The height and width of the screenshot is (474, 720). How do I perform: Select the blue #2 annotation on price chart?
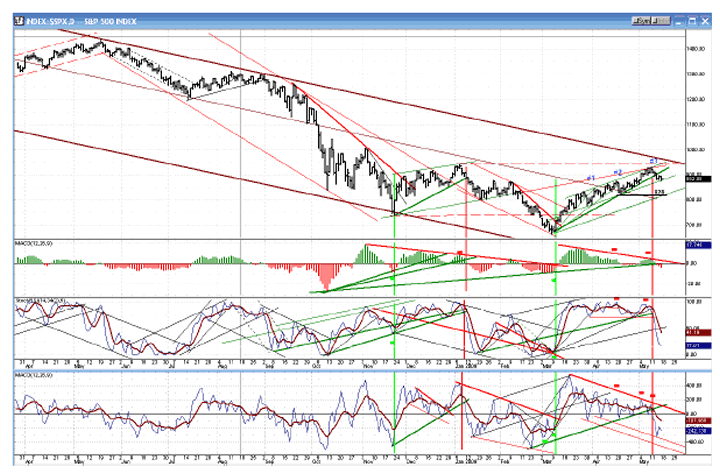(x=617, y=173)
